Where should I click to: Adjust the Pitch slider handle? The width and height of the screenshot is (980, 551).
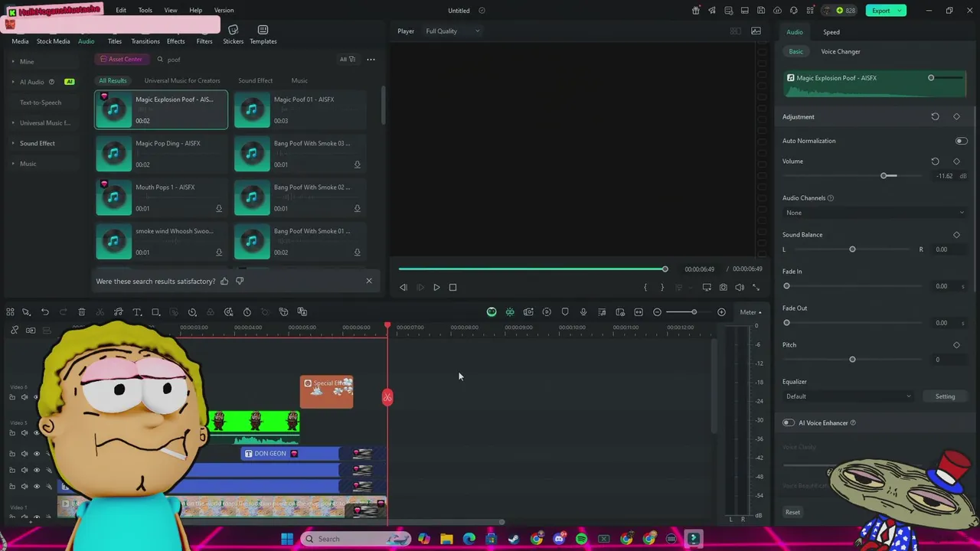[x=852, y=360]
